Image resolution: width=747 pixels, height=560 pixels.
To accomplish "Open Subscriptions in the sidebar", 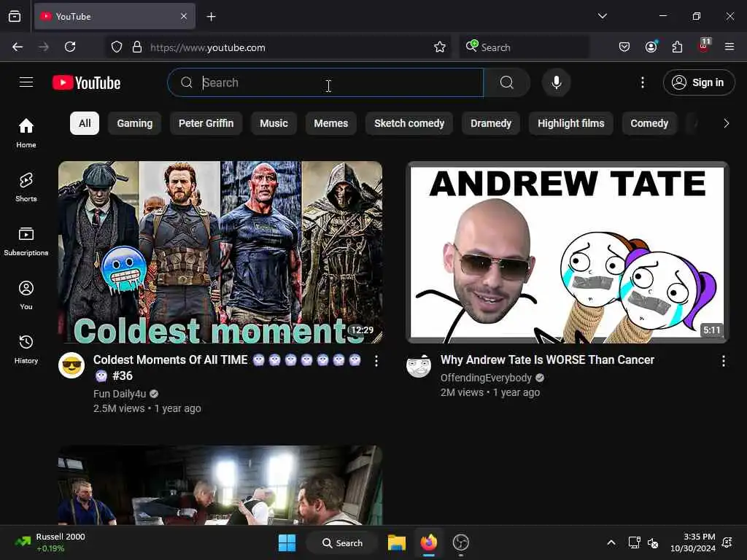I will (26, 241).
